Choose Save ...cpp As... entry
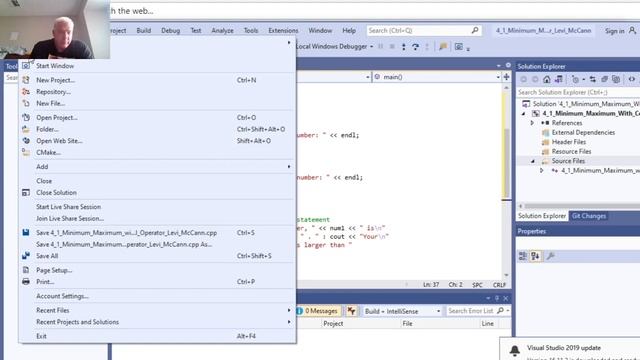Image resolution: width=640 pixels, height=360 pixels. 124,244
